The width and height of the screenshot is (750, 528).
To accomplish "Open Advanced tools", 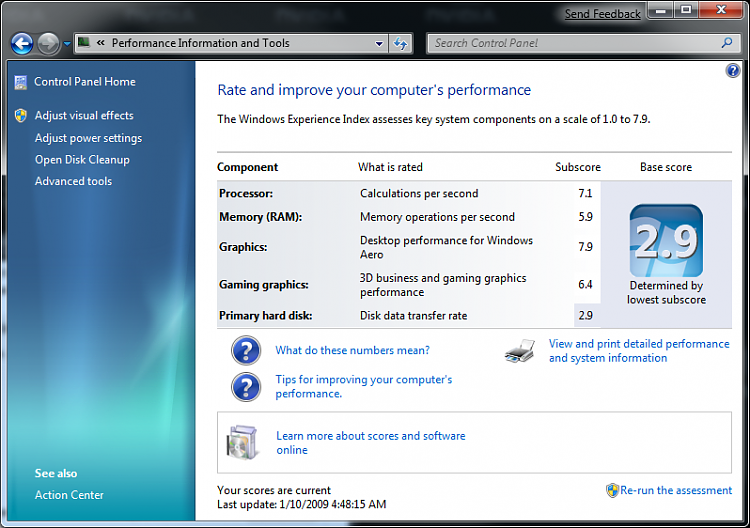I will pos(73,181).
